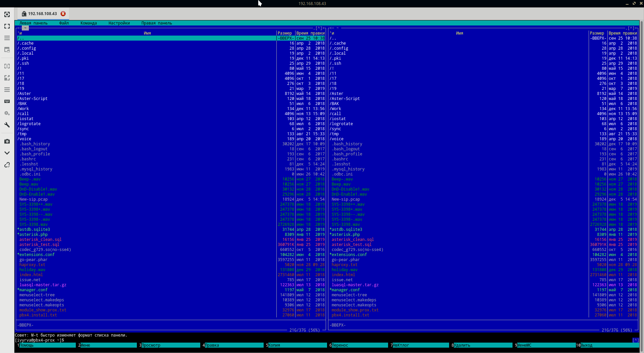Click the [^] indicator beside command prompt

(635, 340)
